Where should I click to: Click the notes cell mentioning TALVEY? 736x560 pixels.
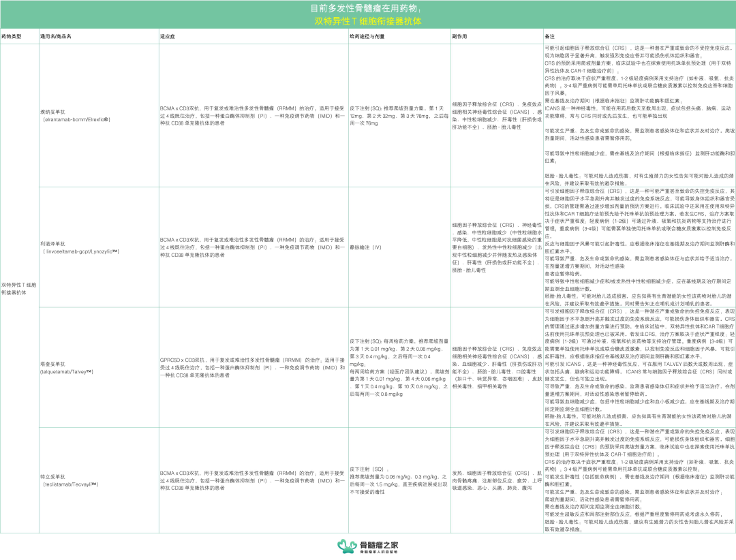(x=639, y=368)
